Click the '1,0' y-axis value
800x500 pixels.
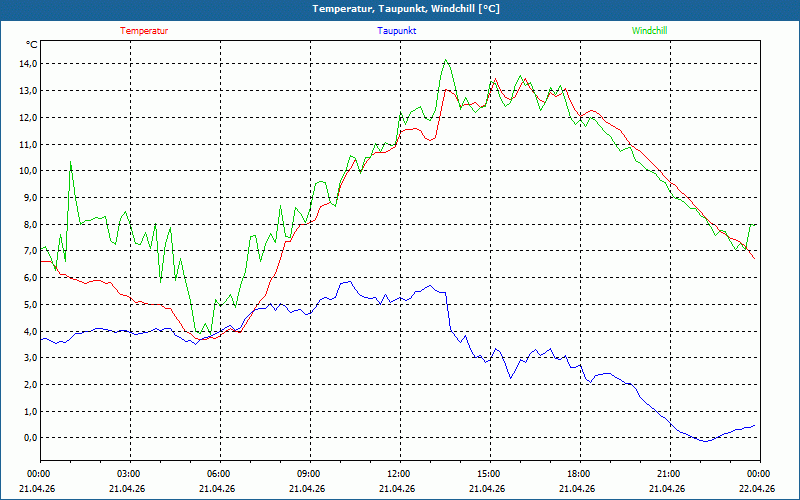coord(30,411)
